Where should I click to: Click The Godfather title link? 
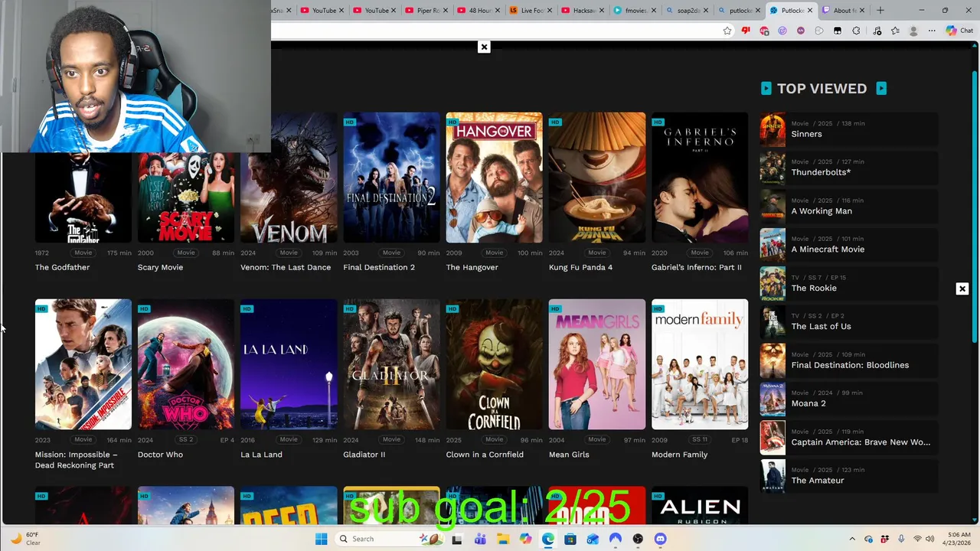coord(62,267)
